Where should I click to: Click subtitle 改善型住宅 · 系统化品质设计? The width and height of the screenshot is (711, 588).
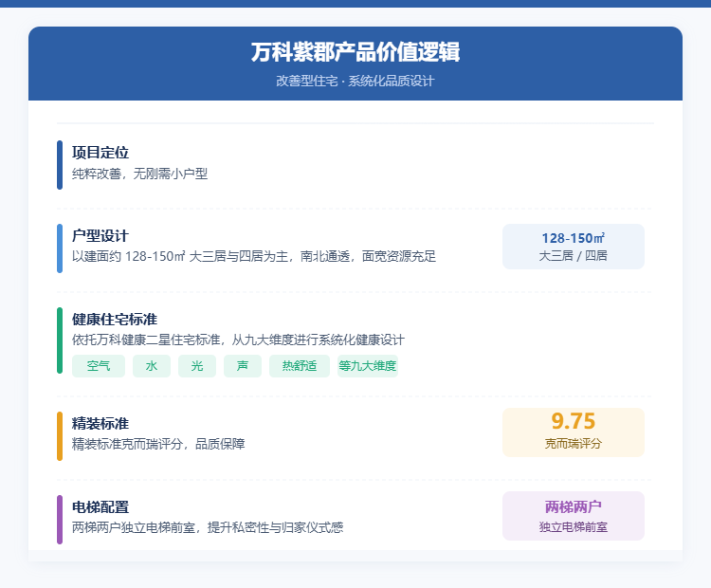click(355, 81)
